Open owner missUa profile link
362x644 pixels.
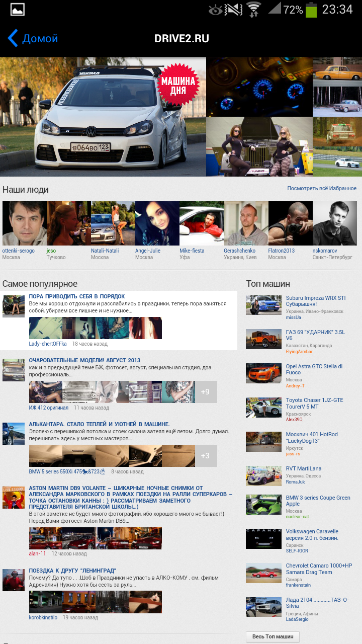pyautogui.click(x=293, y=317)
